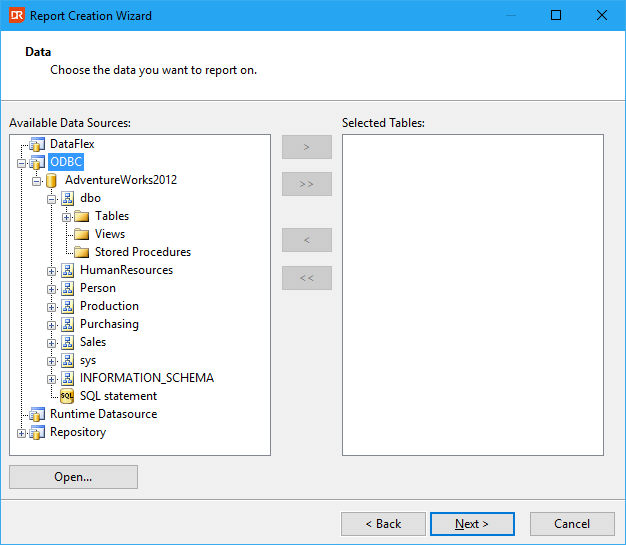Go back with the '< Back' button

point(383,524)
